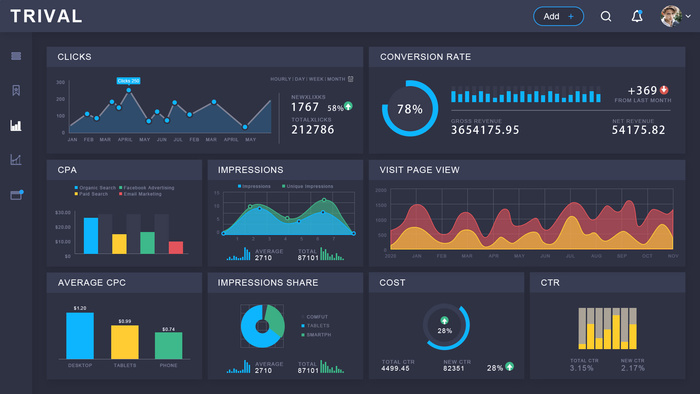
Task: Open the line graph sidebar icon
Action: pyautogui.click(x=16, y=160)
